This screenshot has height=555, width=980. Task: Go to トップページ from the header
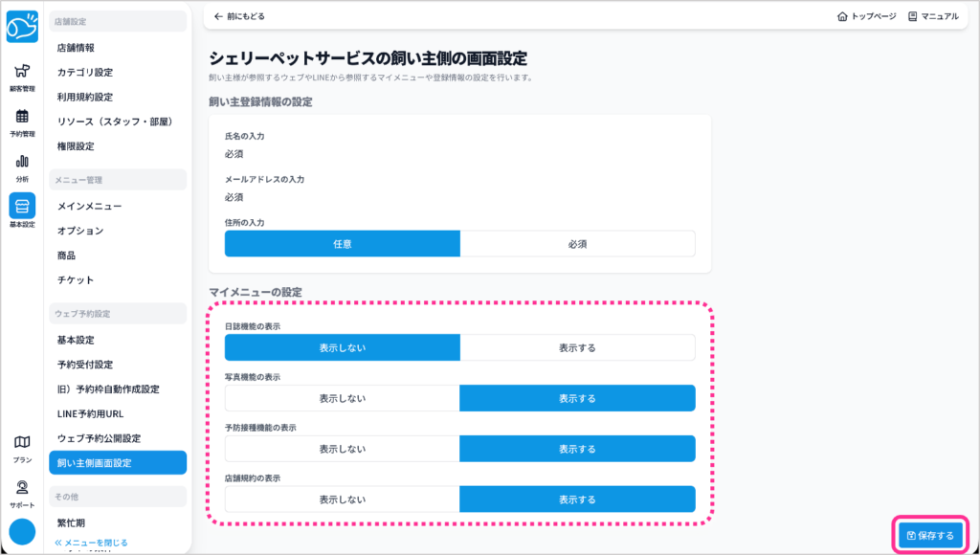coord(866,16)
